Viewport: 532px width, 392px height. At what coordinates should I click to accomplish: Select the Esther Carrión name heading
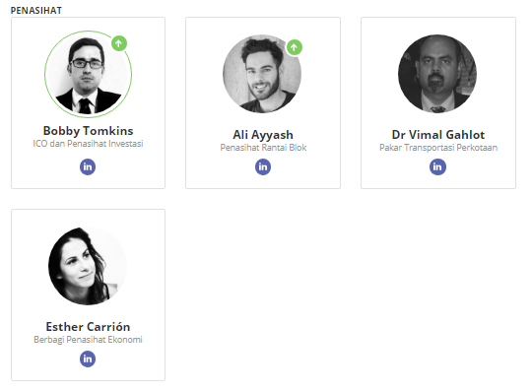click(88, 327)
